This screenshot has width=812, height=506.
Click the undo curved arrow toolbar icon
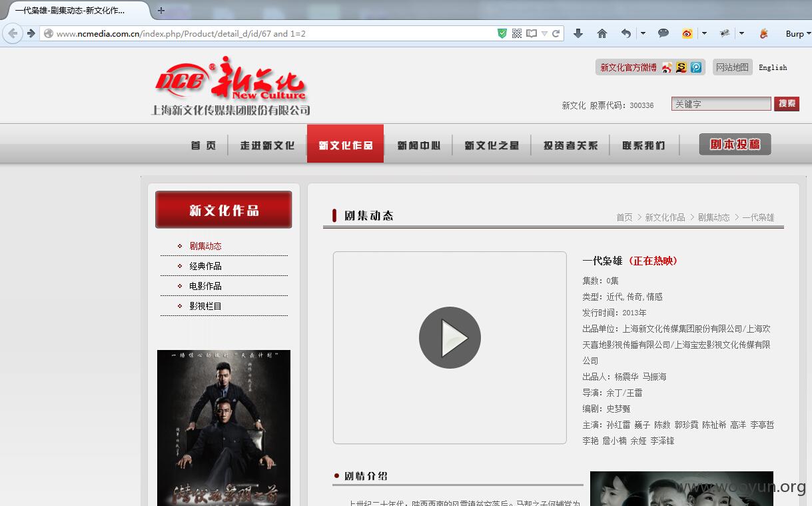click(x=625, y=33)
